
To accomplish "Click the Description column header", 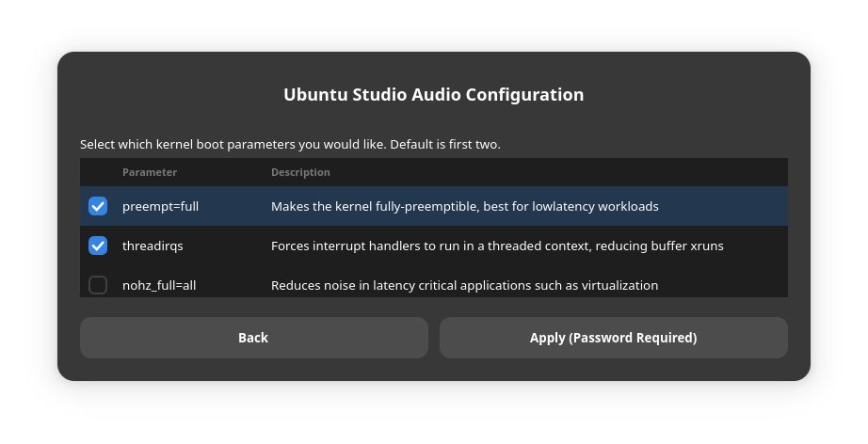I will coord(300,172).
